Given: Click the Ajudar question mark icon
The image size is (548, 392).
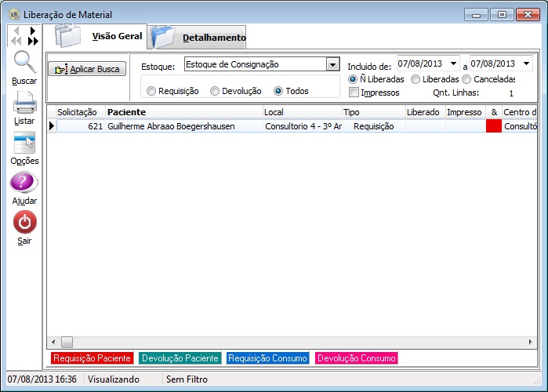Looking at the screenshot, I should (24, 183).
